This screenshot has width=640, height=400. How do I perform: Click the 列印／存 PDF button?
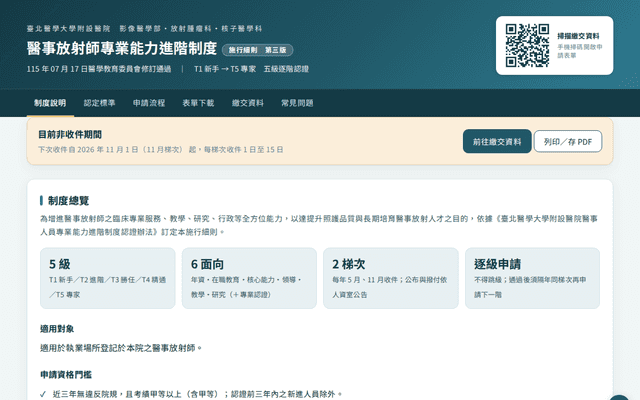(x=568, y=142)
